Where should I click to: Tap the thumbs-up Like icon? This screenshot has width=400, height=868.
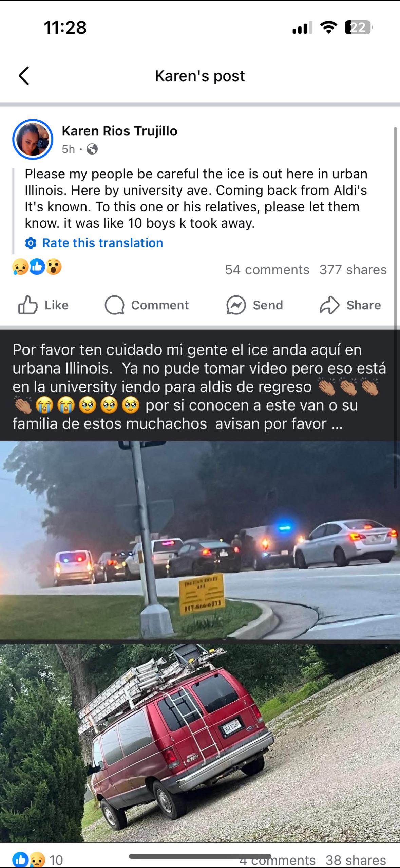(27, 305)
